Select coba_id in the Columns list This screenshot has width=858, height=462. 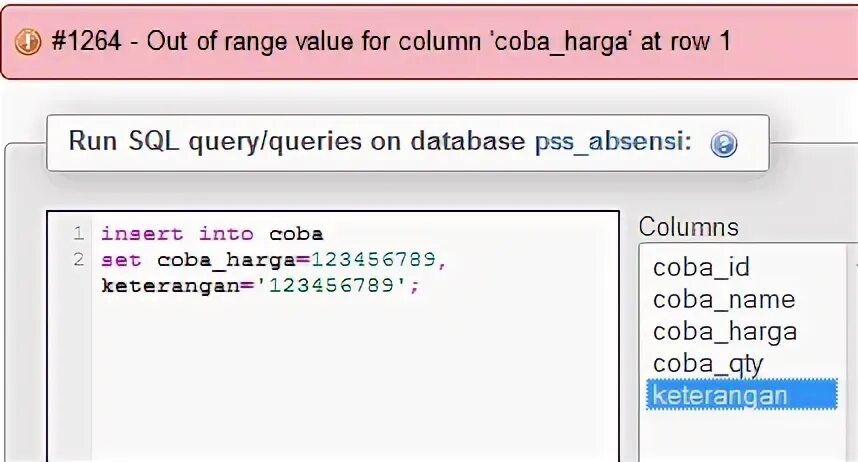(701, 267)
